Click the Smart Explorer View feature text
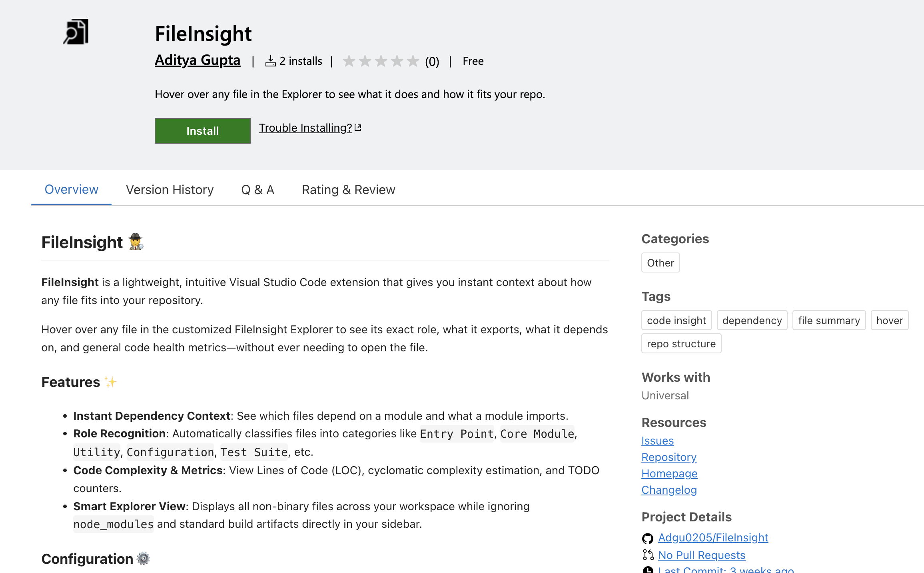This screenshot has width=924, height=573. (x=130, y=506)
